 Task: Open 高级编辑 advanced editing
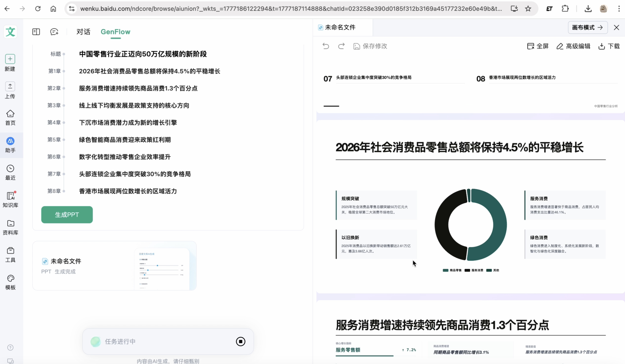point(573,46)
